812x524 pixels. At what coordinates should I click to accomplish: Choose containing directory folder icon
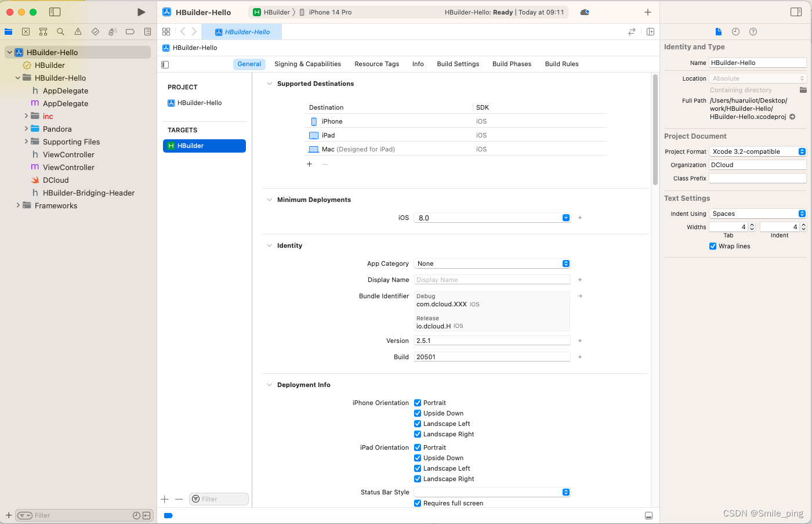(x=803, y=90)
